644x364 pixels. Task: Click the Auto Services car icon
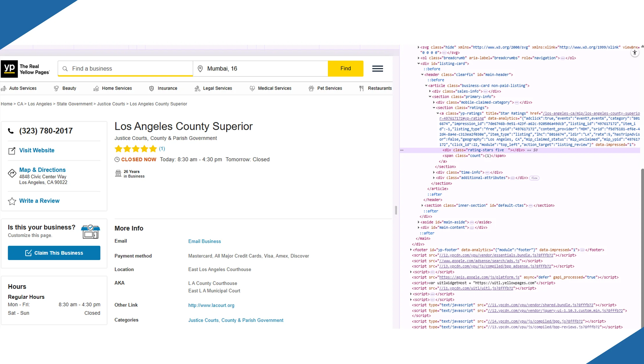click(x=4, y=88)
